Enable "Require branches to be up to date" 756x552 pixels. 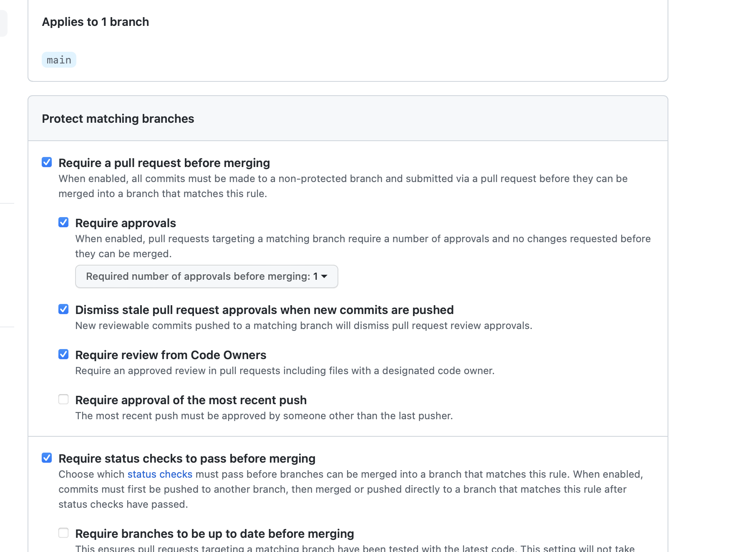point(63,533)
